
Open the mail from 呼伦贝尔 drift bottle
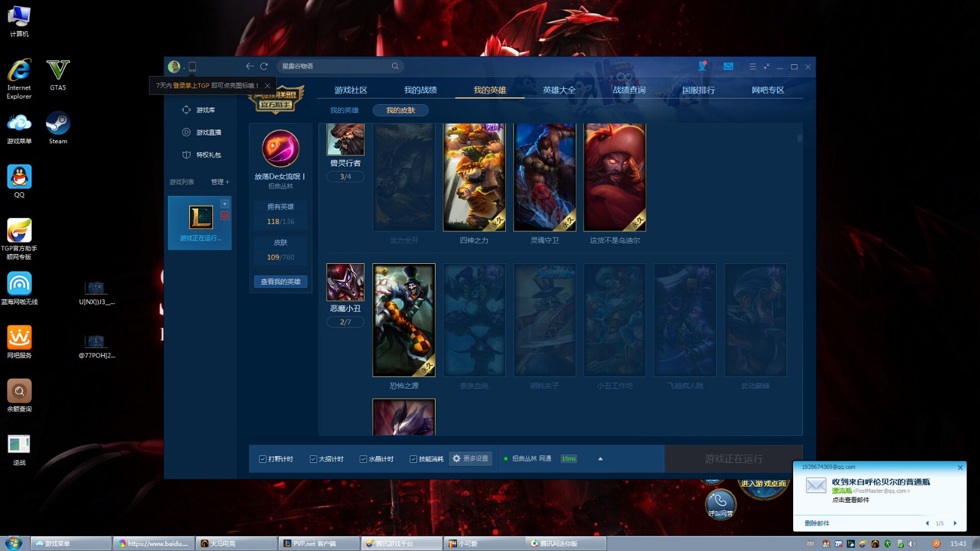(x=881, y=482)
